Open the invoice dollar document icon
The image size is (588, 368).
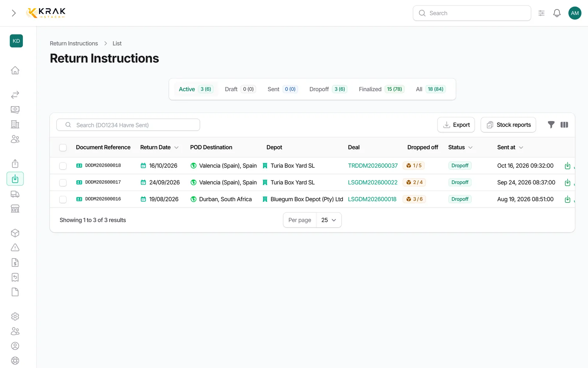15,262
